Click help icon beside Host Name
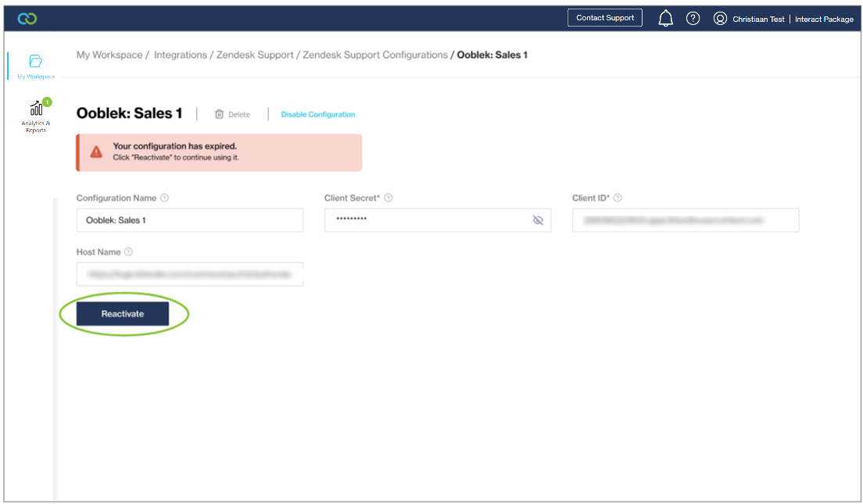The image size is (863, 504). click(x=128, y=252)
